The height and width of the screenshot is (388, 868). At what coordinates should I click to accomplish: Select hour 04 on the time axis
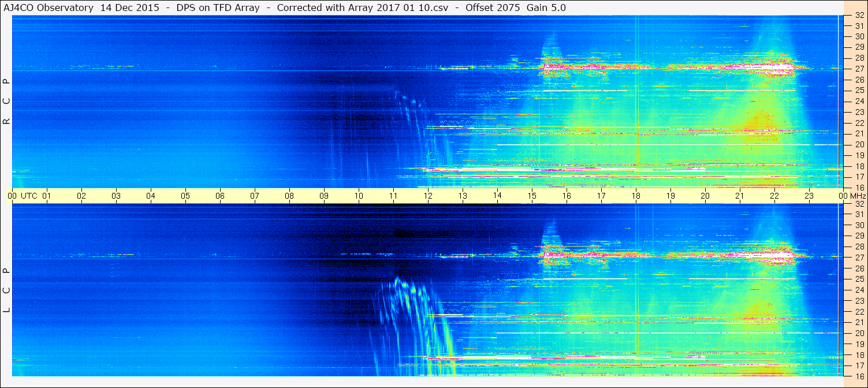tap(151, 196)
